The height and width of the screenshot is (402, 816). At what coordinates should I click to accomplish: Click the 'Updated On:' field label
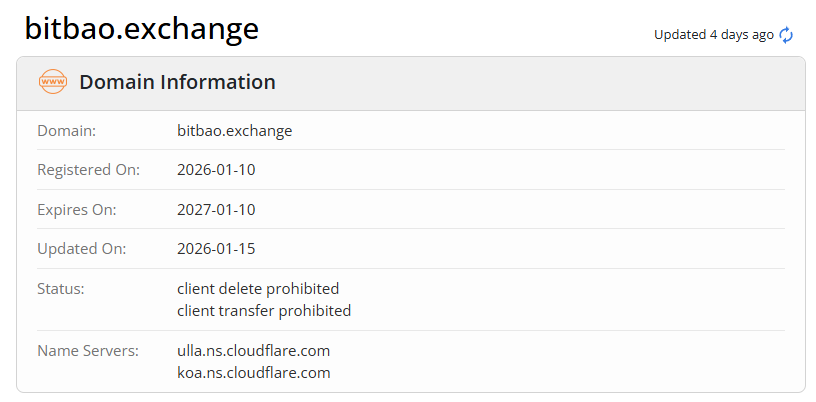79,249
